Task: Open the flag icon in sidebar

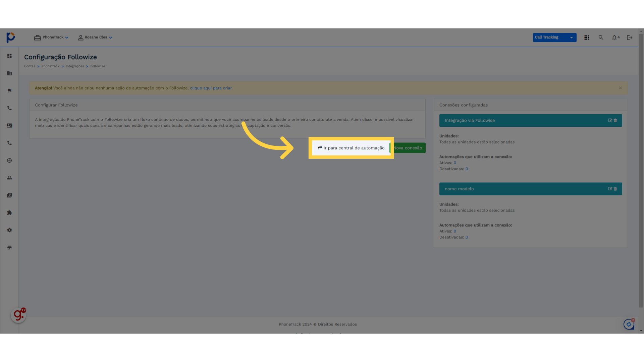Action: [9, 91]
